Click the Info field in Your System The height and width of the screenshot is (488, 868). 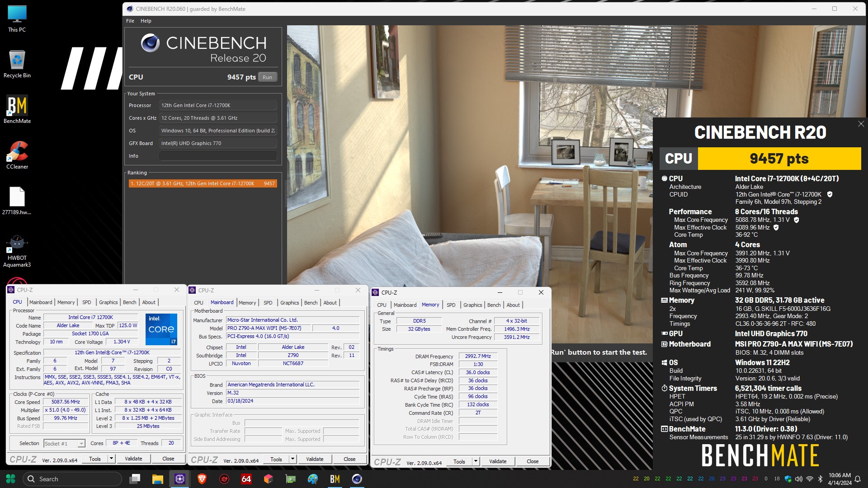[x=218, y=156]
